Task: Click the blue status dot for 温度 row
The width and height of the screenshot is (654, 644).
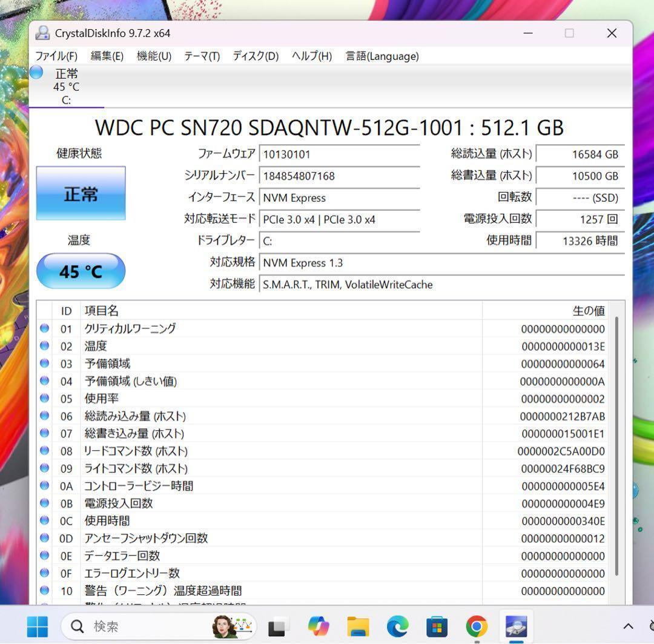Action: coord(44,346)
